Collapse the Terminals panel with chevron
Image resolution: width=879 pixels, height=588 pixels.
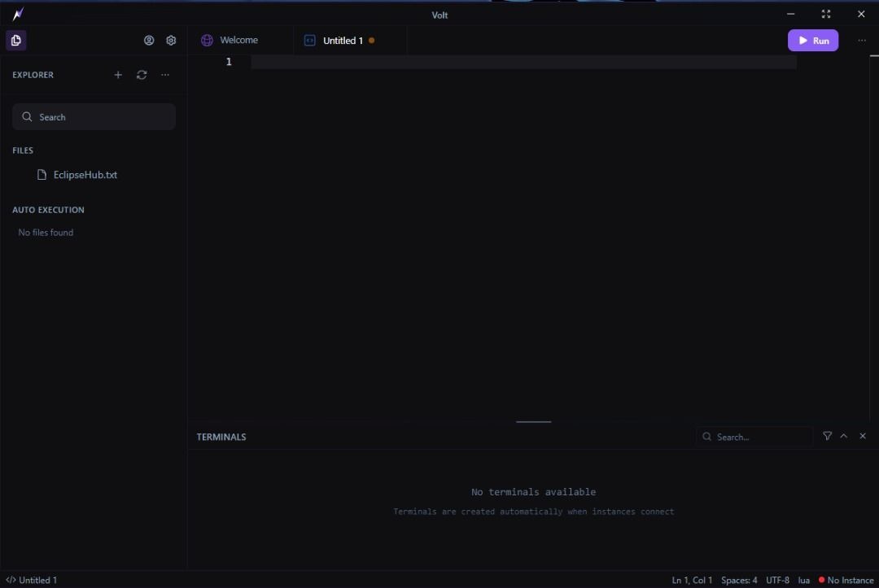tap(844, 437)
